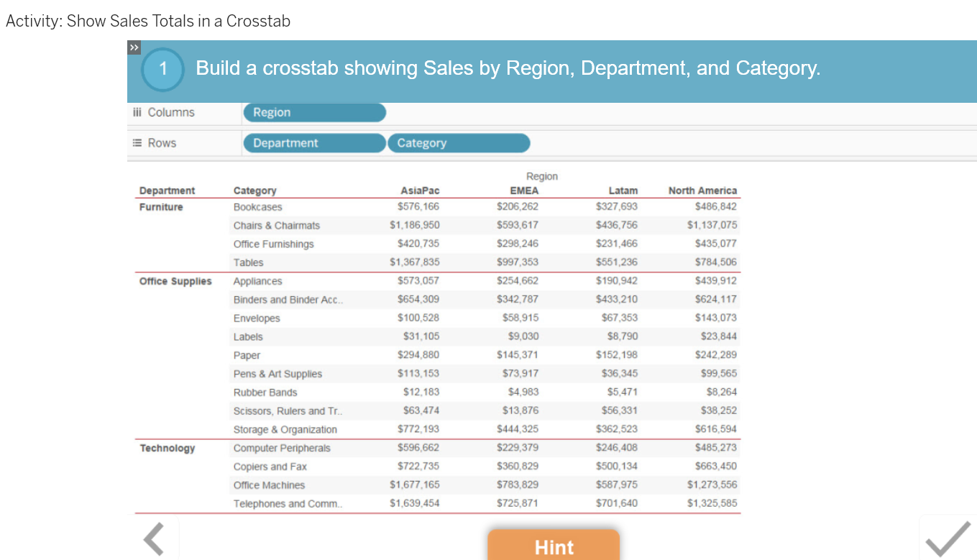Select the Office Supplies department label
977x560 pixels.
(175, 281)
